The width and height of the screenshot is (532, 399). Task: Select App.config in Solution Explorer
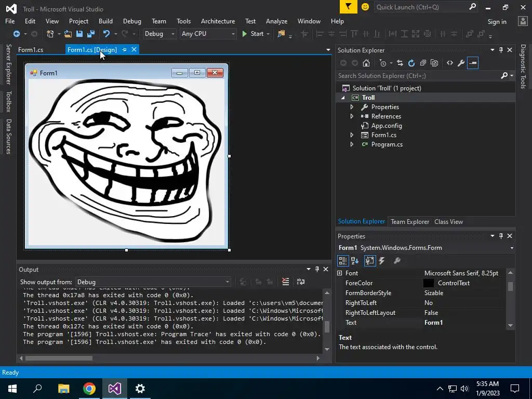[387, 126]
